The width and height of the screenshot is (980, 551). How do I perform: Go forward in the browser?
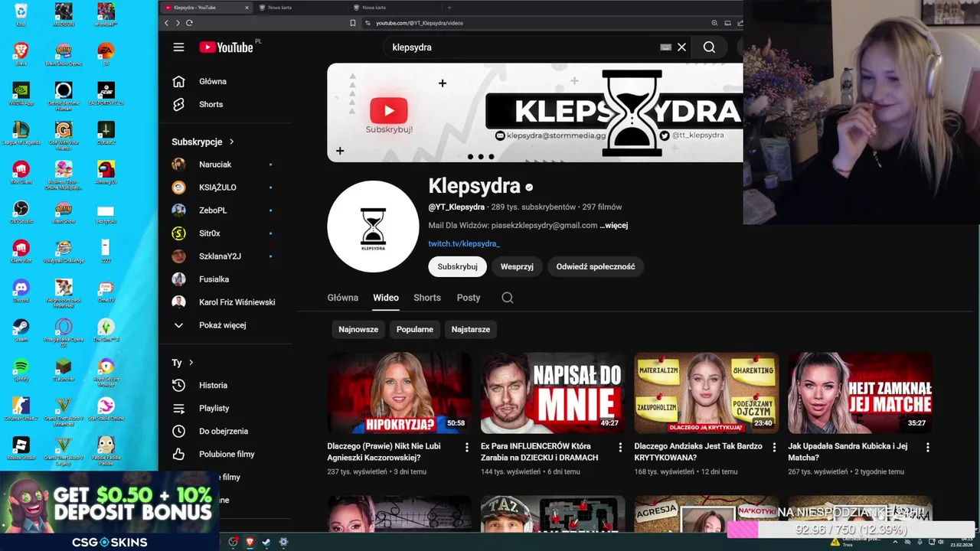tap(178, 23)
